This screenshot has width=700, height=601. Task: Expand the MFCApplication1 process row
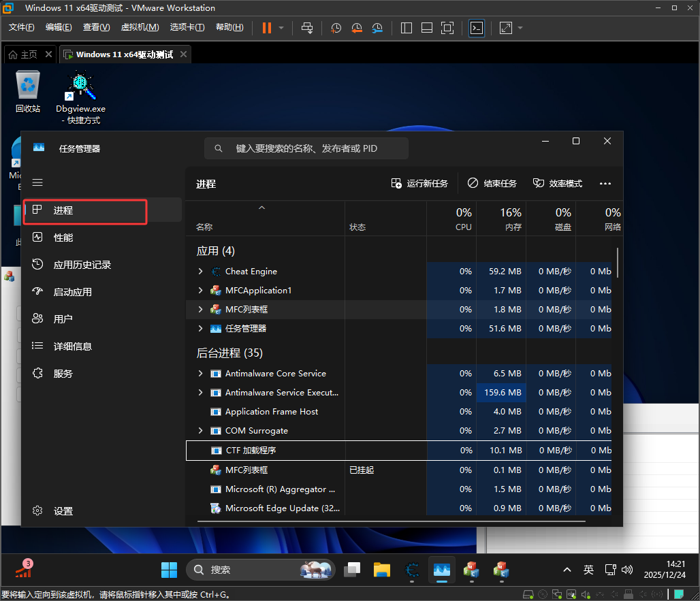point(200,291)
